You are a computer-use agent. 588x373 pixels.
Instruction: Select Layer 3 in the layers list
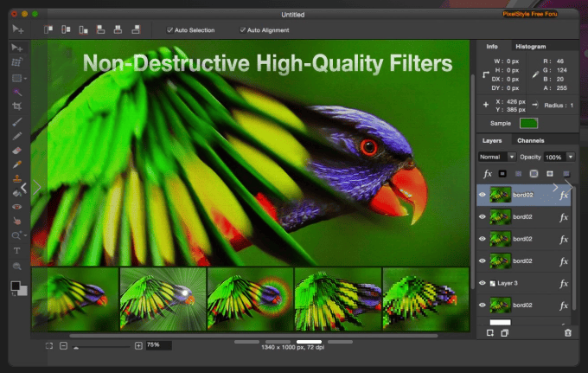pos(523,283)
